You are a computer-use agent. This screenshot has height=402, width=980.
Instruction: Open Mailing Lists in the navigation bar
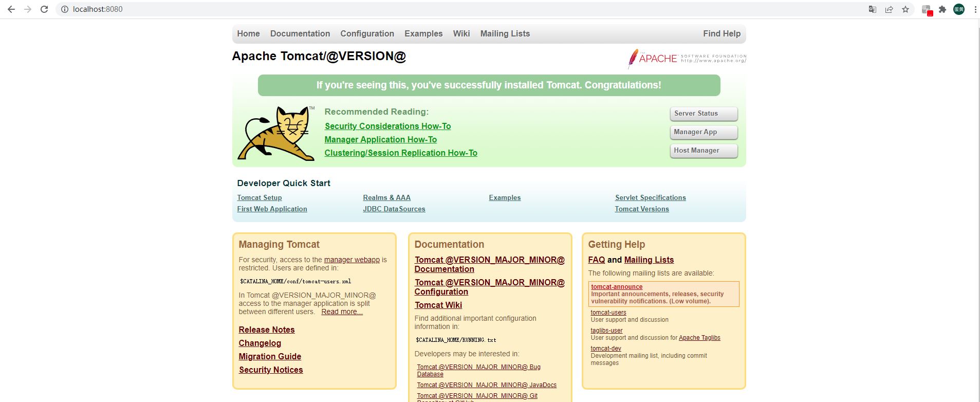click(505, 33)
